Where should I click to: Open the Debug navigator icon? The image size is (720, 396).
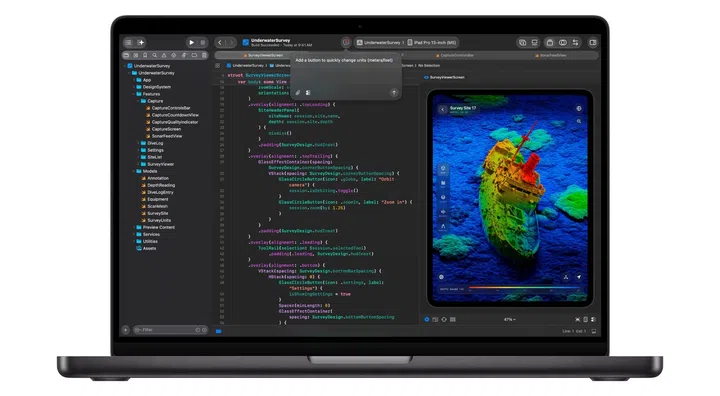click(184, 55)
